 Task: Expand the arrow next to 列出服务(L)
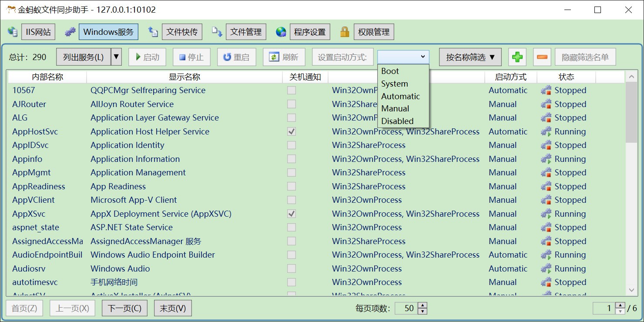pyautogui.click(x=116, y=57)
